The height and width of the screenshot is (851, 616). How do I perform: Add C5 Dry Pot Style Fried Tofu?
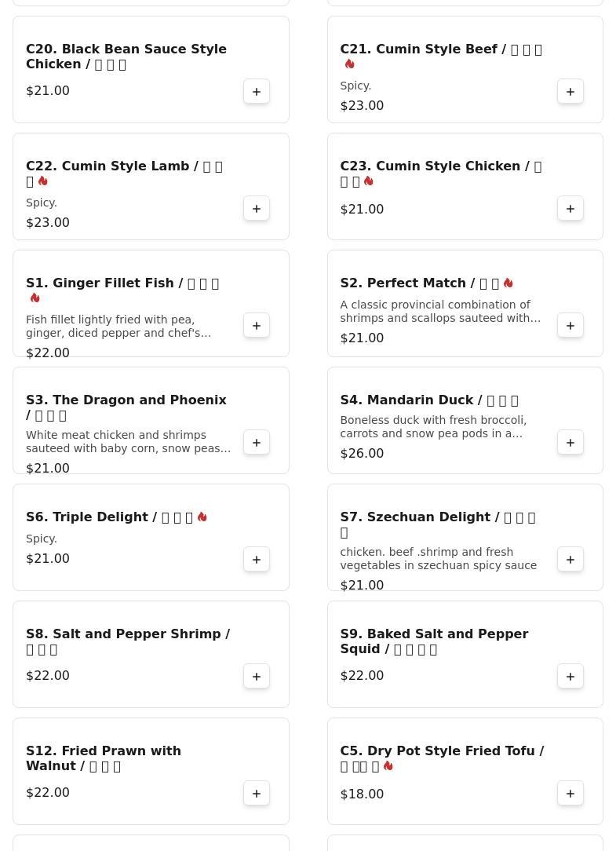570,794
